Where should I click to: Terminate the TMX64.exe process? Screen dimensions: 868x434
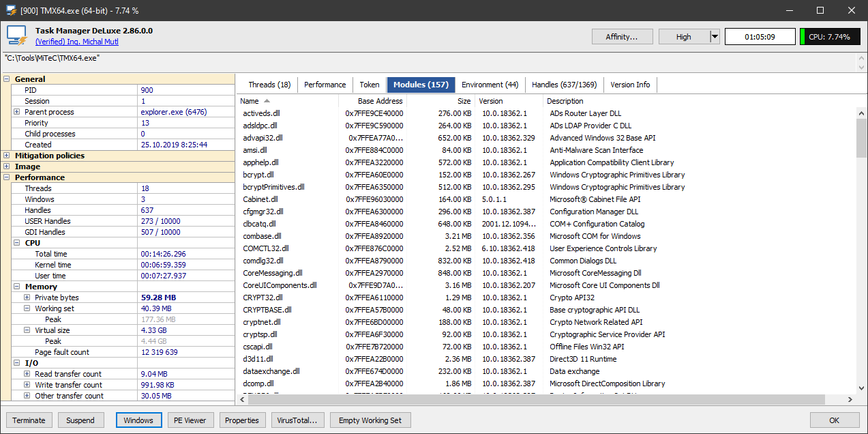tap(29, 420)
